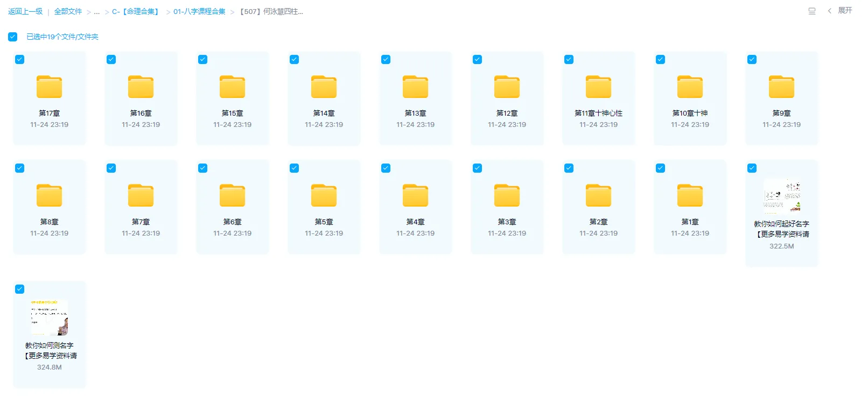The image size is (868, 397).
Task: Open the 第10章十神 folder icon
Action: tap(690, 87)
